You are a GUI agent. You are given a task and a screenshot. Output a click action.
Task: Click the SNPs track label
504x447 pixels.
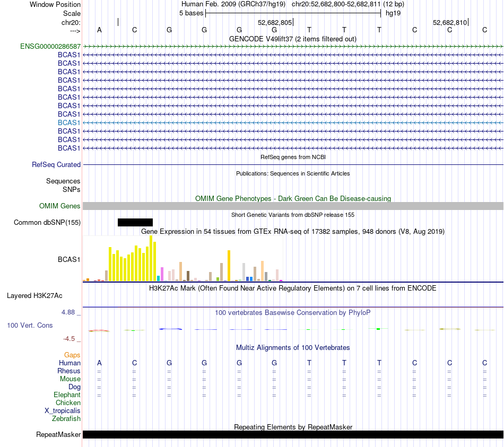click(x=72, y=190)
